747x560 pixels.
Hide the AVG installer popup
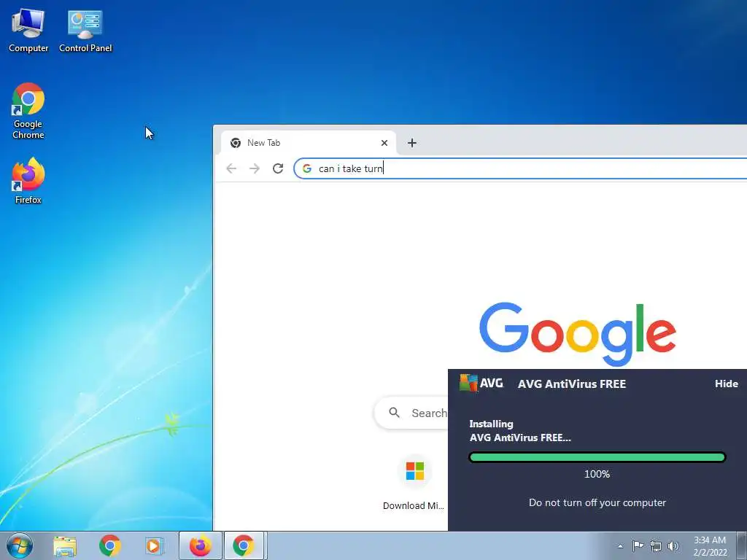(x=726, y=384)
